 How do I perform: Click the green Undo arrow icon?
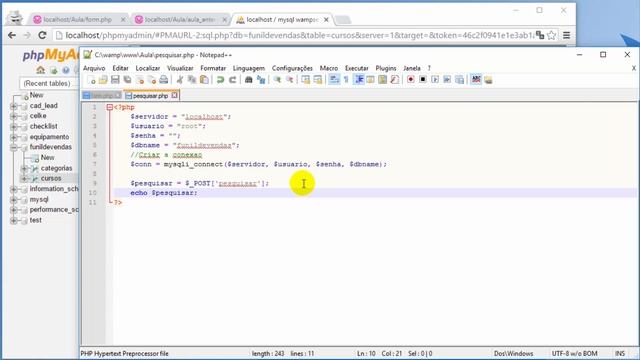click(x=220, y=80)
